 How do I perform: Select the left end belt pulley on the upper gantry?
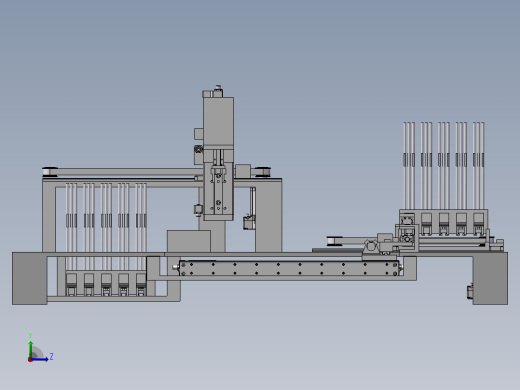click(50, 172)
